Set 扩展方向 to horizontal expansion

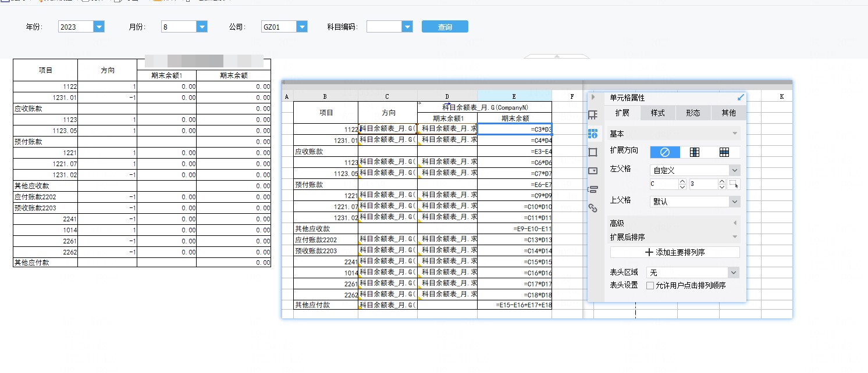point(724,152)
